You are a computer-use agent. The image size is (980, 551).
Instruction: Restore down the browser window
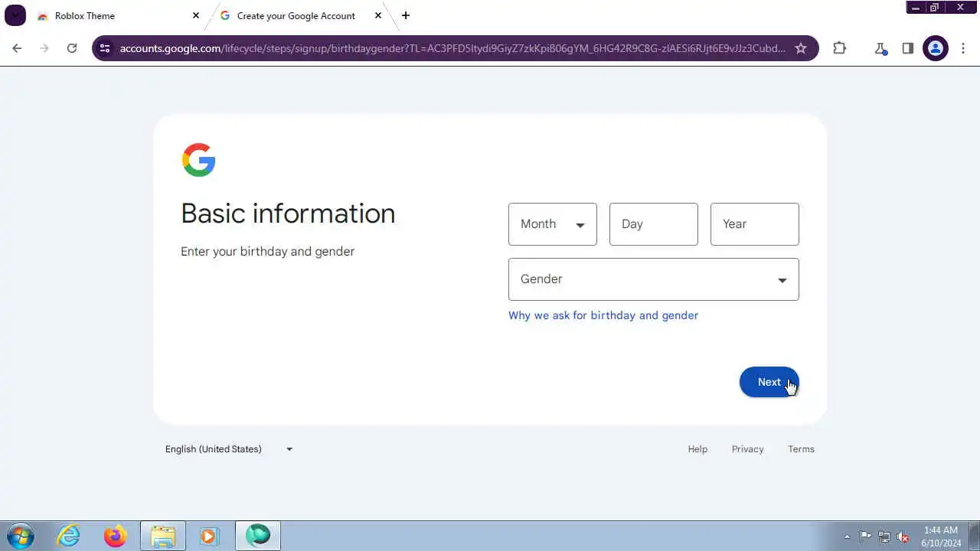click(934, 8)
